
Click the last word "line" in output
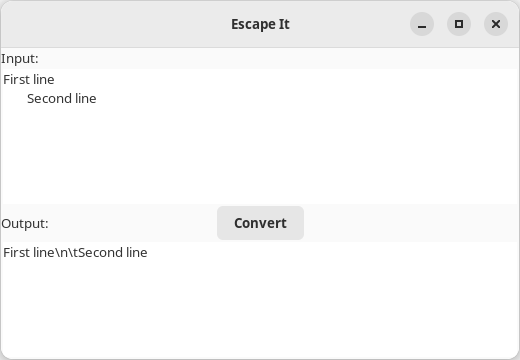137,253
